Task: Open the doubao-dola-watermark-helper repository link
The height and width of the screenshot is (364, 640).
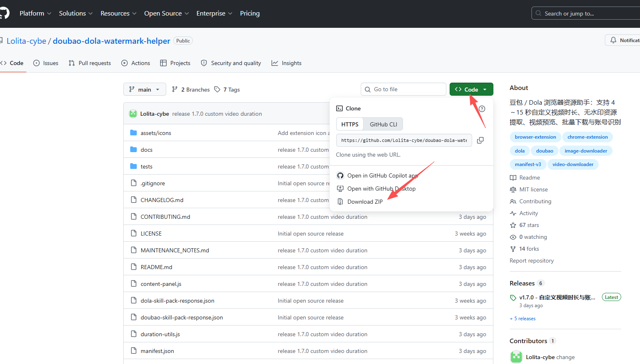Action: point(111,41)
